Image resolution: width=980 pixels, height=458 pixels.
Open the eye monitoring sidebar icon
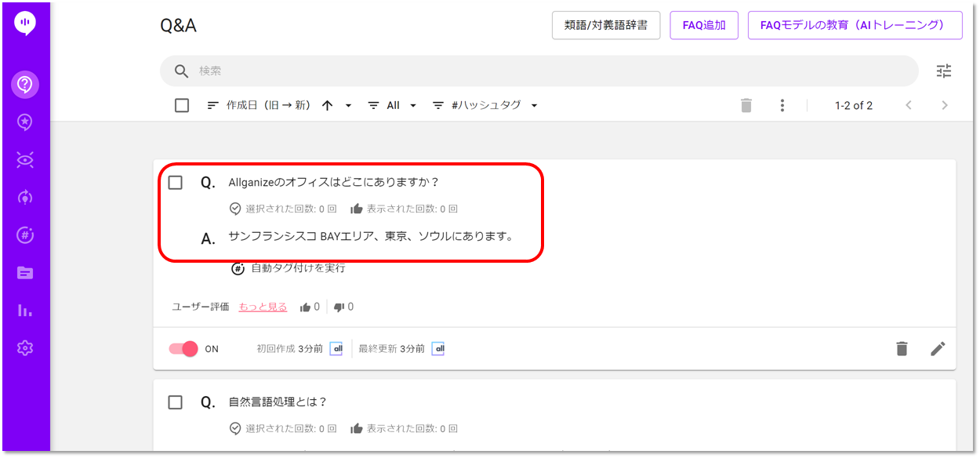(25, 160)
